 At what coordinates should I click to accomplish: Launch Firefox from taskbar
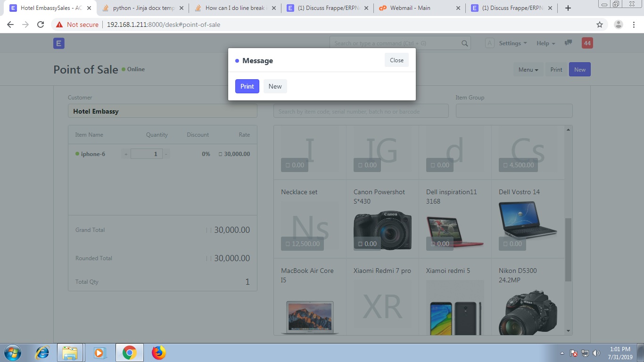159,353
